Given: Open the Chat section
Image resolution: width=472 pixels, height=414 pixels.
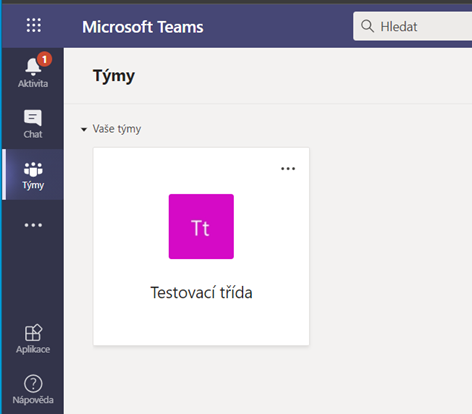Looking at the screenshot, I should coord(33,124).
